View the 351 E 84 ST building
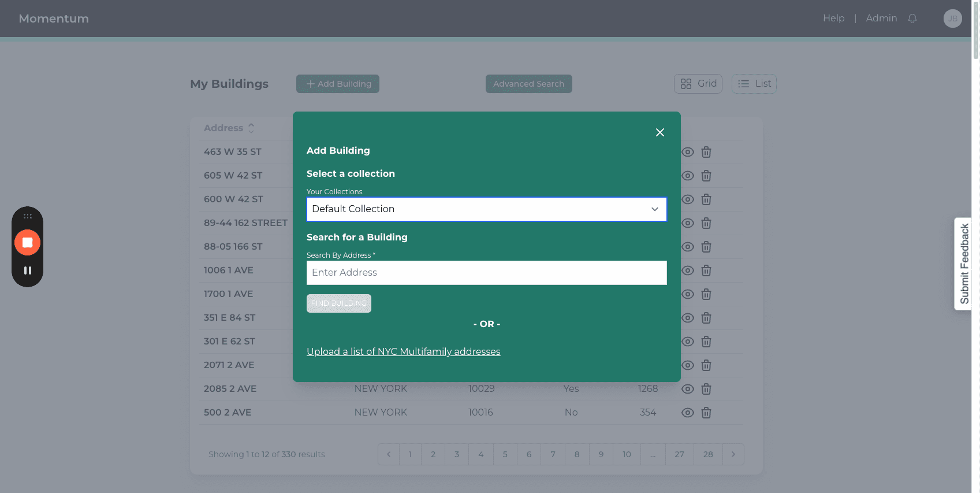The image size is (980, 493). [x=687, y=318]
